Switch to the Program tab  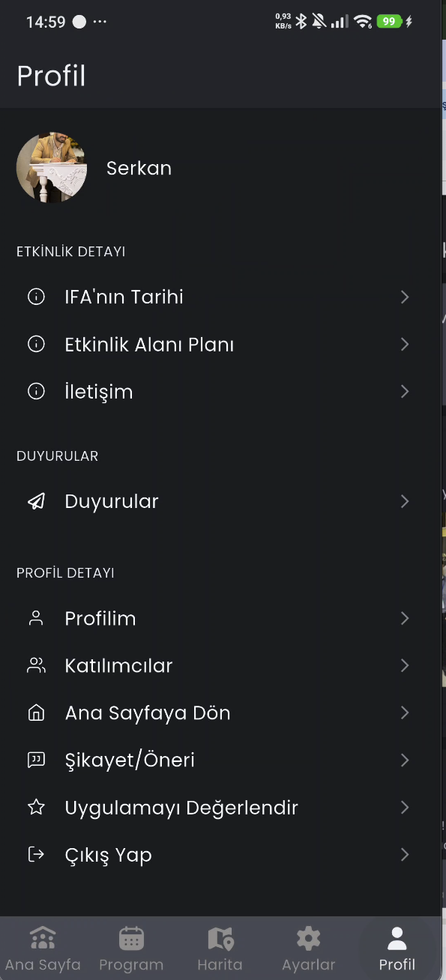click(131, 948)
